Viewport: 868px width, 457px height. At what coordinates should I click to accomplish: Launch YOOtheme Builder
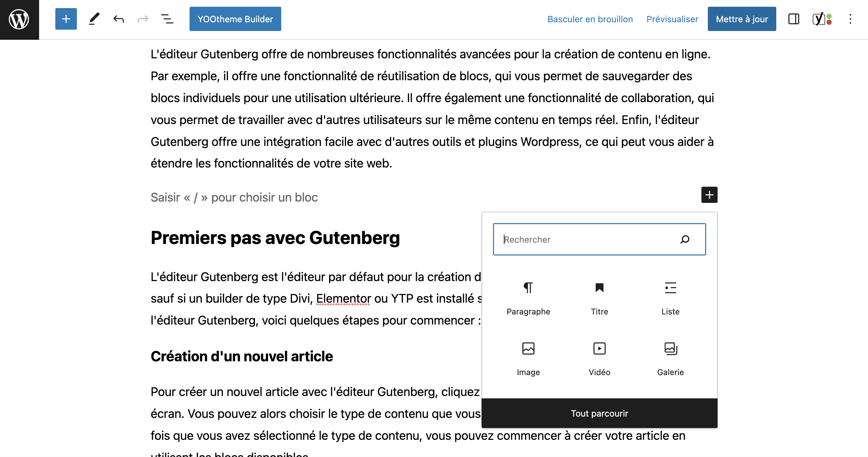coord(235,19)
